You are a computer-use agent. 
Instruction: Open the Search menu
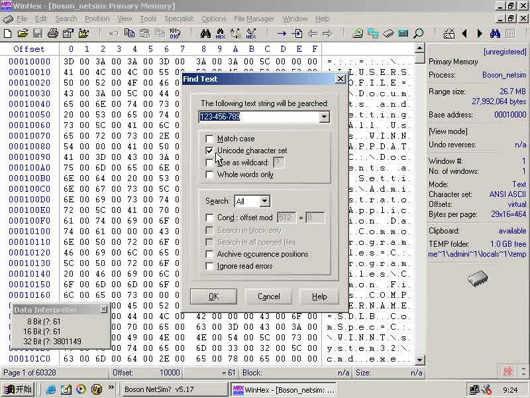66,19
